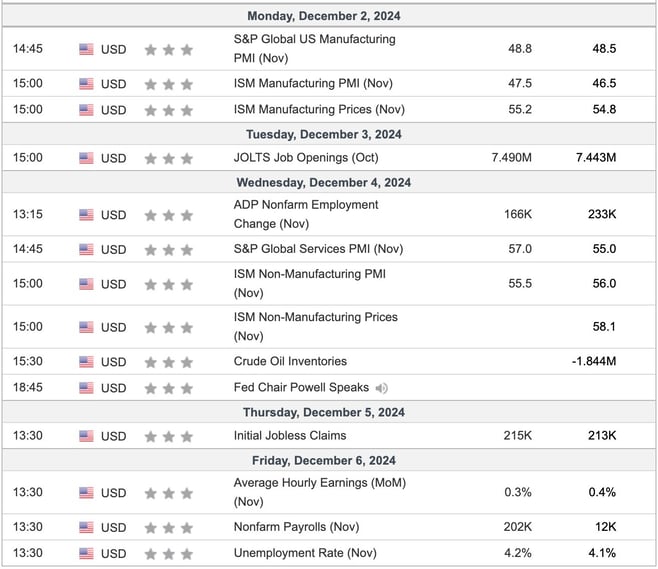The image size is (658, 569).
Task: Click the US flag in the Crude Oil Inventories row
Action: point(86,362)
